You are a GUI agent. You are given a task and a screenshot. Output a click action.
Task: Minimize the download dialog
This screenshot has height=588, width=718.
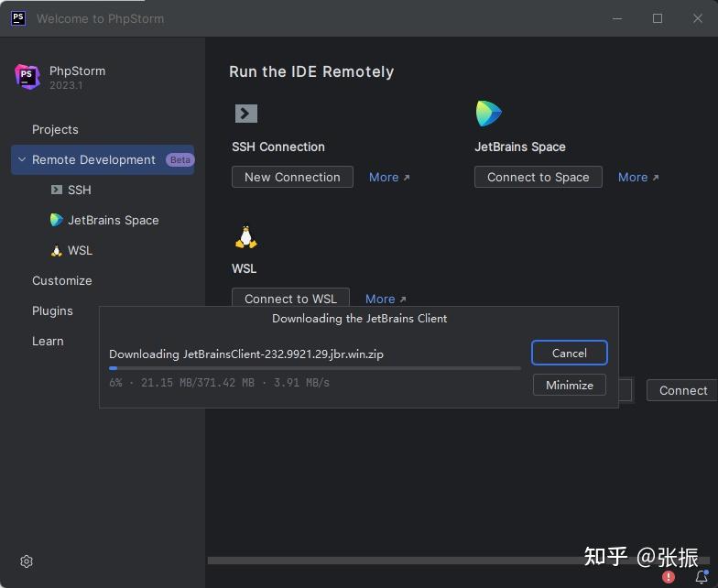coord(570,385)
